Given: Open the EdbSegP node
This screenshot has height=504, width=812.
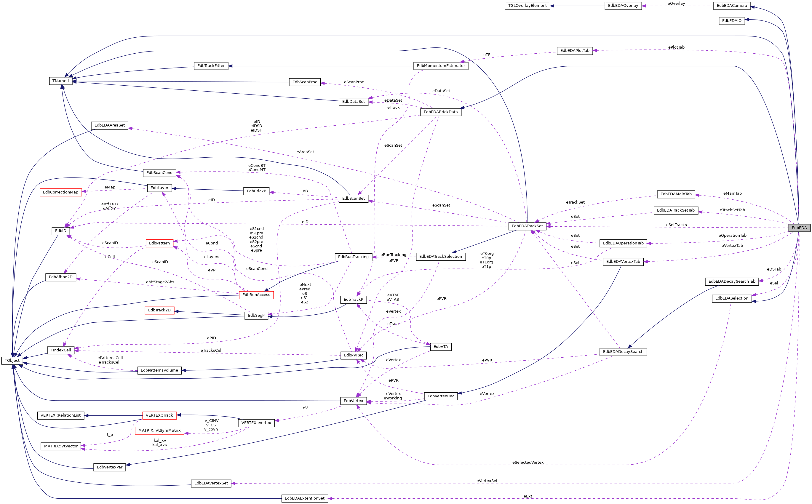Looking at the screenshot, I should click(x=256, y=316).
